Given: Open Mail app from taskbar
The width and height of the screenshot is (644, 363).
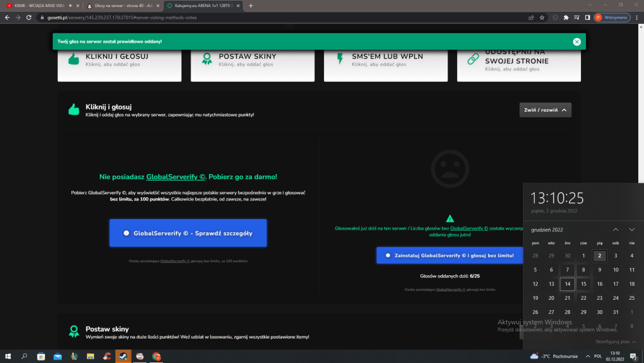Looking at the screenshot, I should coord(57,357).
